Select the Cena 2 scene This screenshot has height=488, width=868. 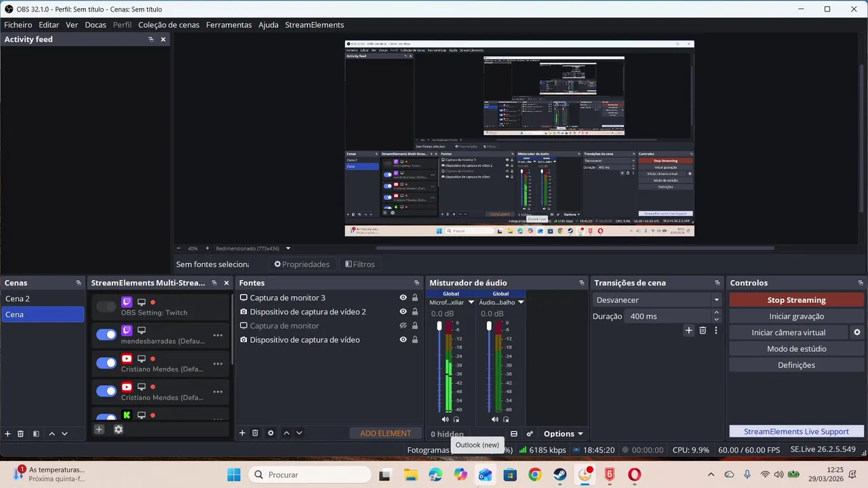click(x=43, y=299)
